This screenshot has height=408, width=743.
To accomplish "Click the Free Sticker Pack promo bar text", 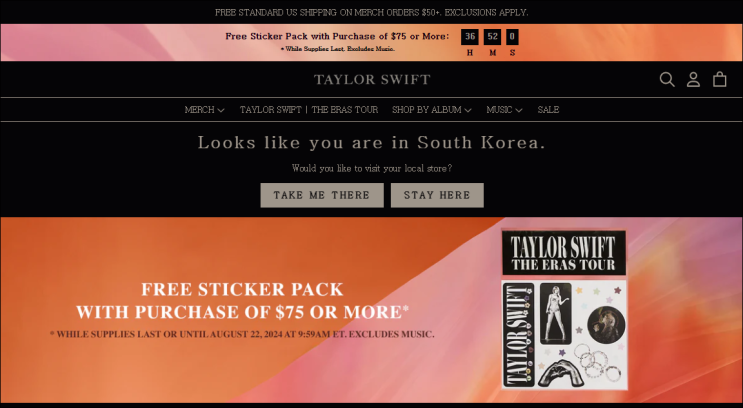I will (x=337, y=36).
